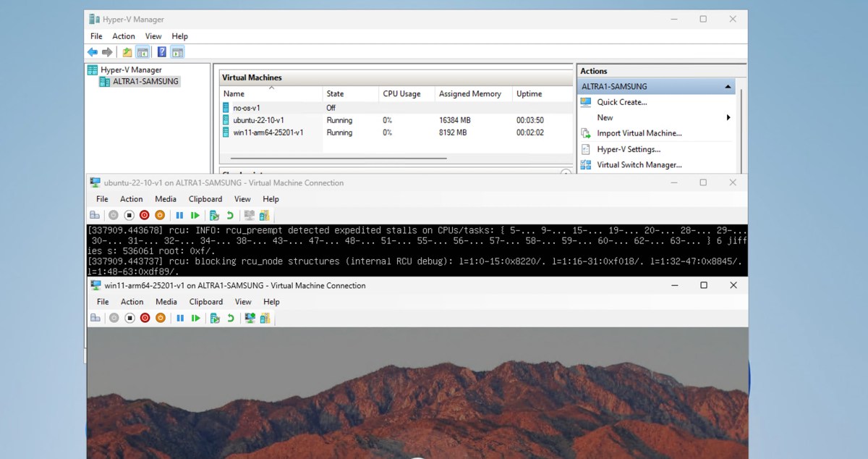Screen dimensions: 868x459
Task: Reset ubuntu-22-10-v1 using green play icon
Action: [x=195, y=216]
